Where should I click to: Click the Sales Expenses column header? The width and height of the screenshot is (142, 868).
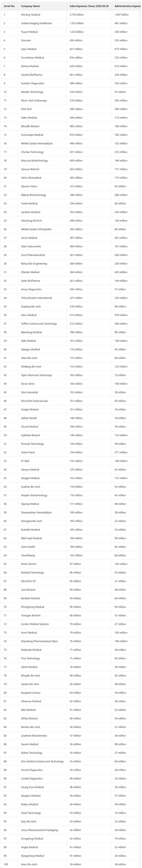89,6
